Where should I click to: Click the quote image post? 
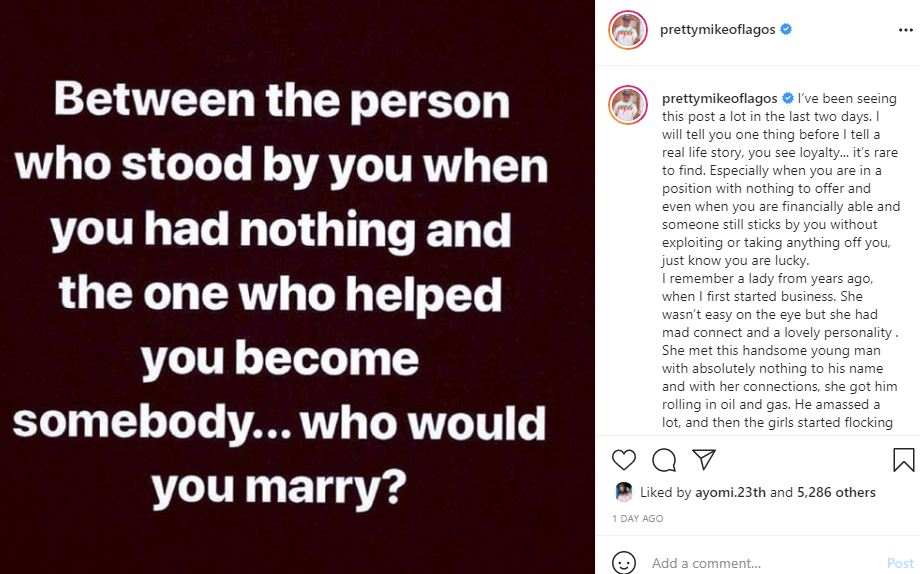pyautogui.click(x=297, y=287)
